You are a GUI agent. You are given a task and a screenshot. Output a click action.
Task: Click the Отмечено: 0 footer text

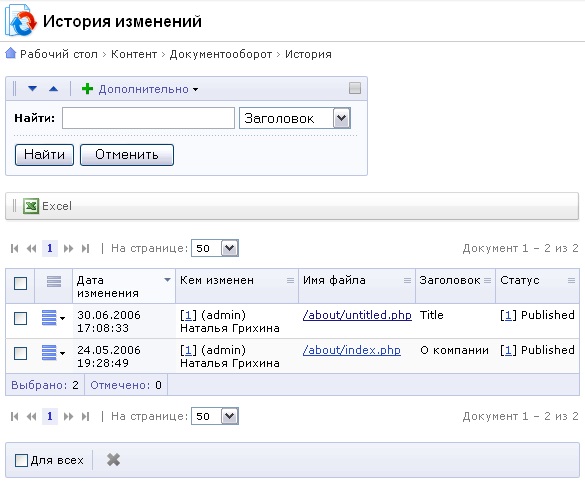point(126,385)
